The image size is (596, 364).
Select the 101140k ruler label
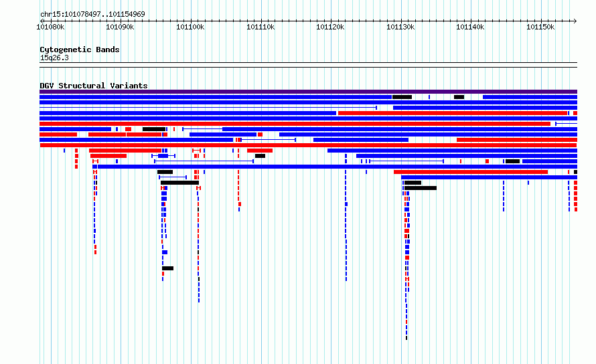tap(470, 27)
